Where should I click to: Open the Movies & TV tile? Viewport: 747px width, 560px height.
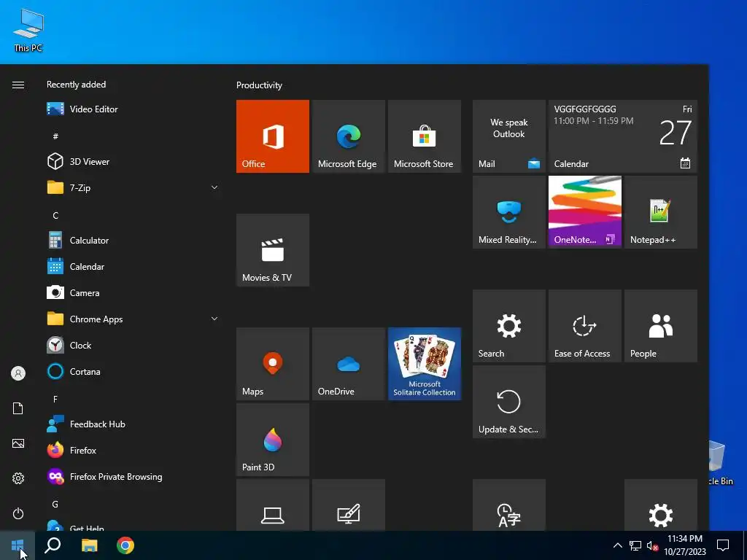coord(273,250)
